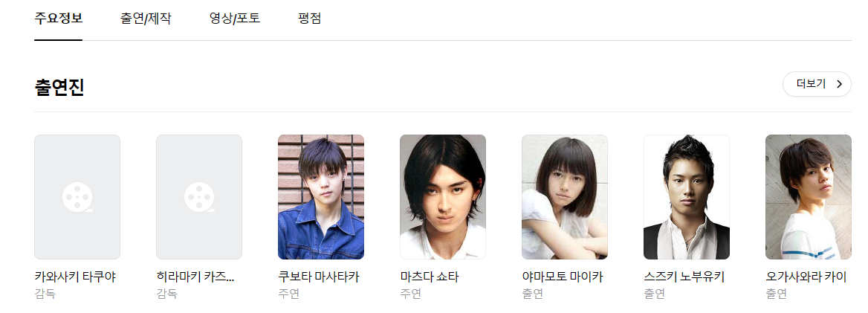Screen dimensions: 868x313
Task: Switch to the 출연/제작 tab
Action: (146, 19)
